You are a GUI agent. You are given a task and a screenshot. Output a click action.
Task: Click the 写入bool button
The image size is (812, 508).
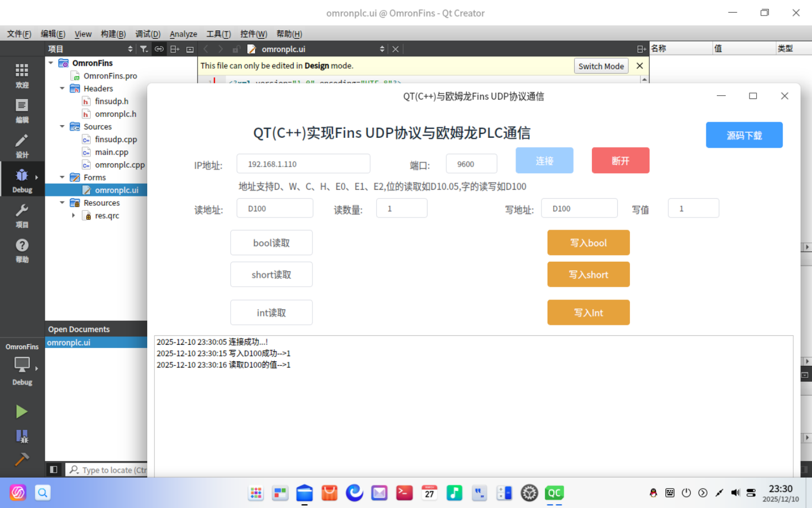(x=589, y=243)
